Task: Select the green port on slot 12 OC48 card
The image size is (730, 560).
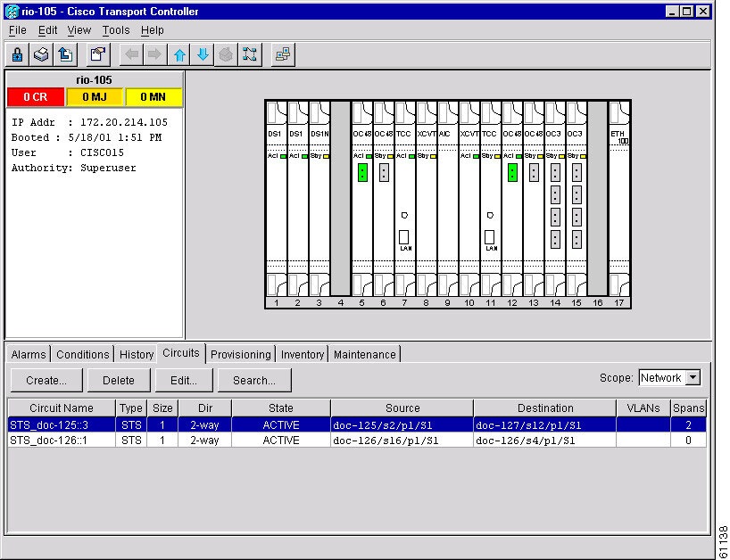Action: pos(512,173)
